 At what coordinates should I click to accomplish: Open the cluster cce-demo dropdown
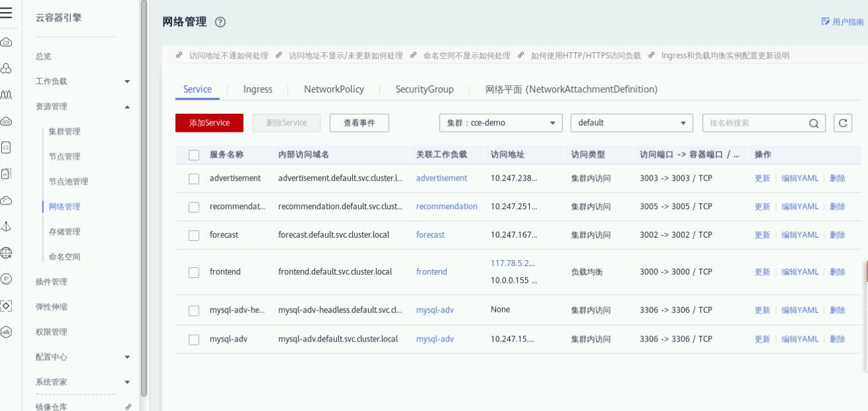click(x=501, y=123)
